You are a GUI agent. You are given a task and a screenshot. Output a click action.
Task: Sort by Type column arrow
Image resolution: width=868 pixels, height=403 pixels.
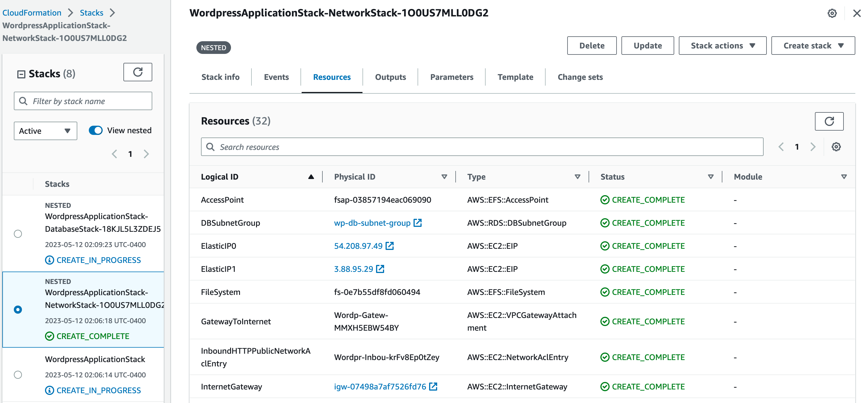(x=578, y=177)
